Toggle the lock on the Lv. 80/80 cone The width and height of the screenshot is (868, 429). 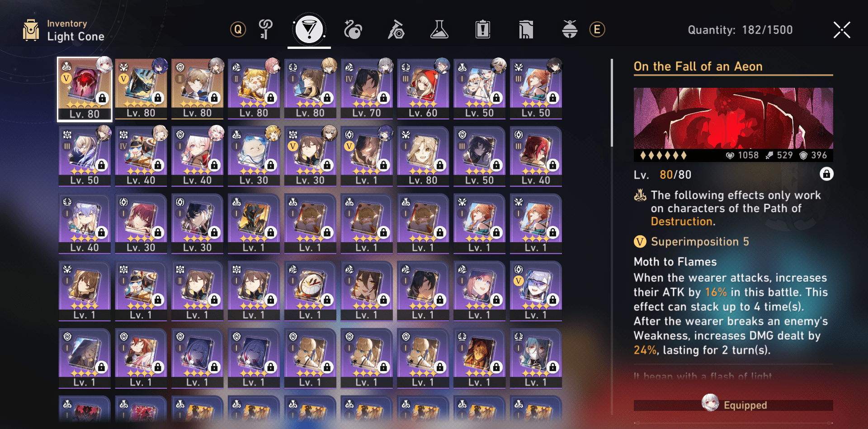826,174
